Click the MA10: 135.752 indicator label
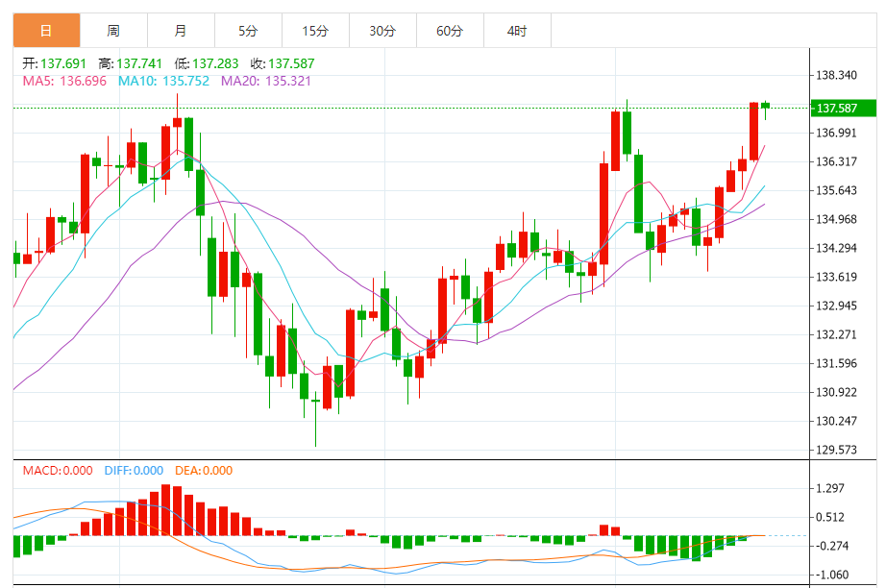886x588 pixels. point(164,81)
